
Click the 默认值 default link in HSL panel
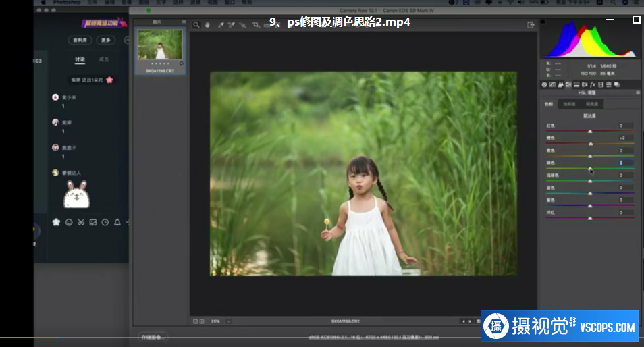point(589,116)
